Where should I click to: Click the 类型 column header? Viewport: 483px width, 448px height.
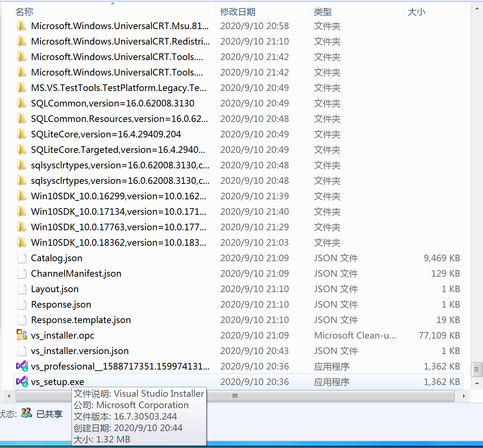pyautogui.click(x=323, y=12)
